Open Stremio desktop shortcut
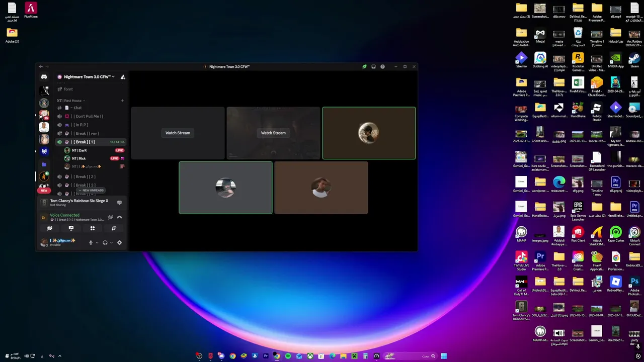This screenshot has width=644, height=362. [x=521, y=61]
